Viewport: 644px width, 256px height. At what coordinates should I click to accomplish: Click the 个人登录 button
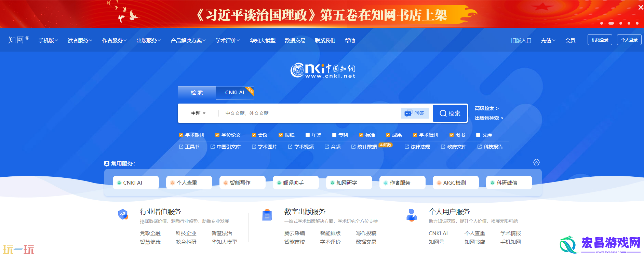[x=629, y=40]
